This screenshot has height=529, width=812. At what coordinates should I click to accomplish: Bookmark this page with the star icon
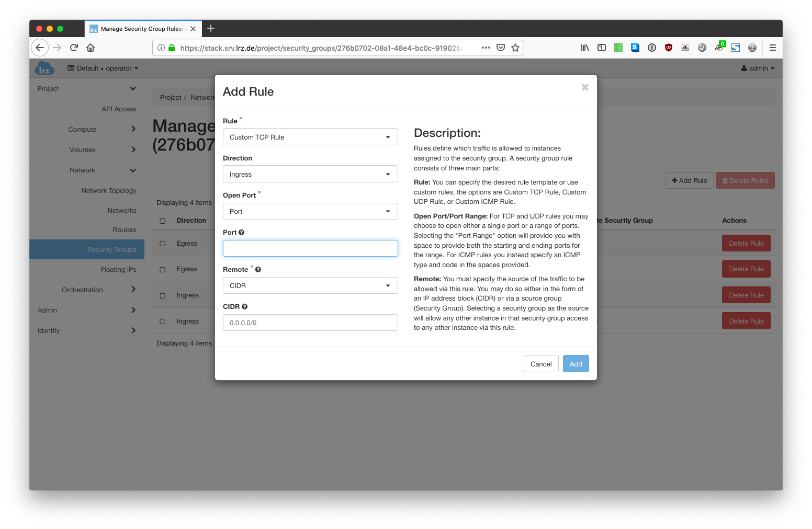pos(515,48)
